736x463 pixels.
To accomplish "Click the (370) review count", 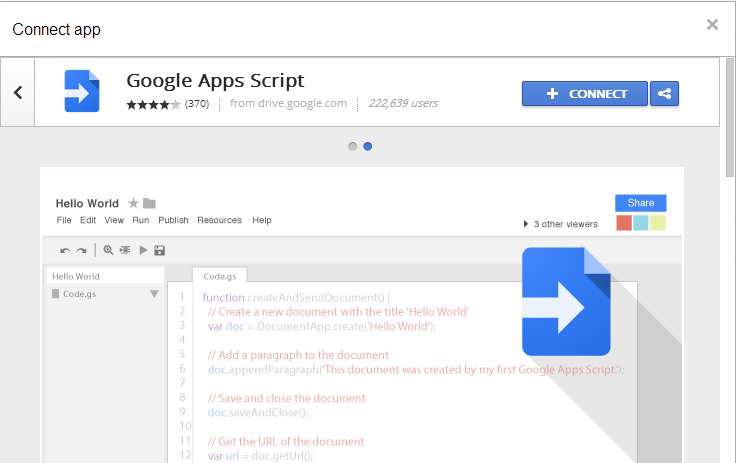I will coord(197,104).
